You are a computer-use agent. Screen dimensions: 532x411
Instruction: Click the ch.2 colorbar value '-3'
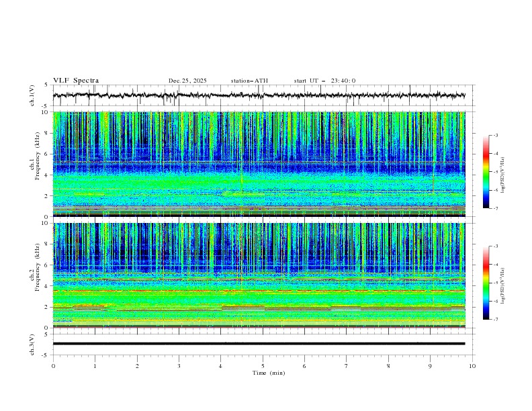point(495,246)
